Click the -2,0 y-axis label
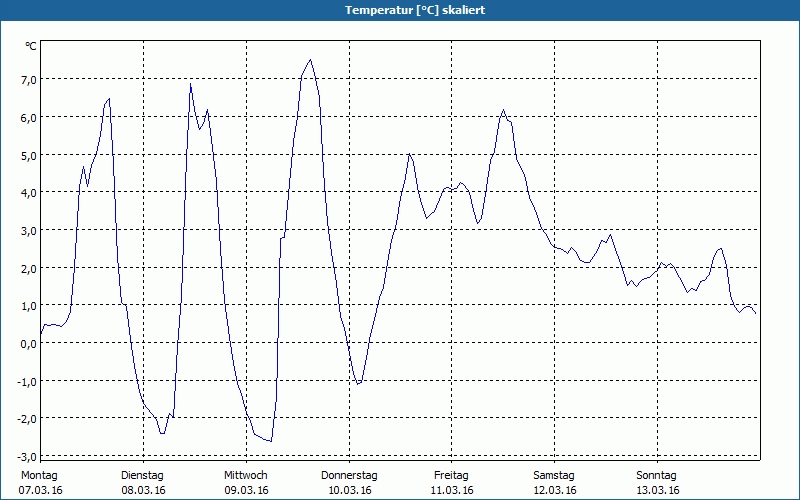 [x=27, y=419]
